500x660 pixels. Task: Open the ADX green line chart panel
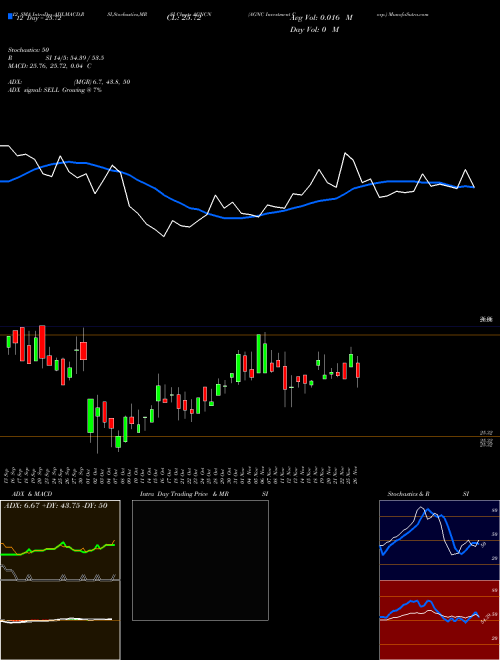(60, 540)
